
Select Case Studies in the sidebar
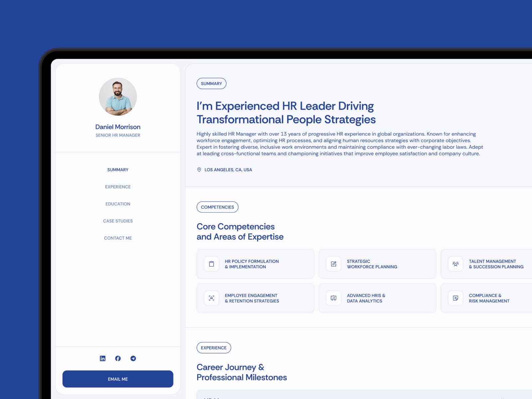pyautogui.click(x=118, y=221)
